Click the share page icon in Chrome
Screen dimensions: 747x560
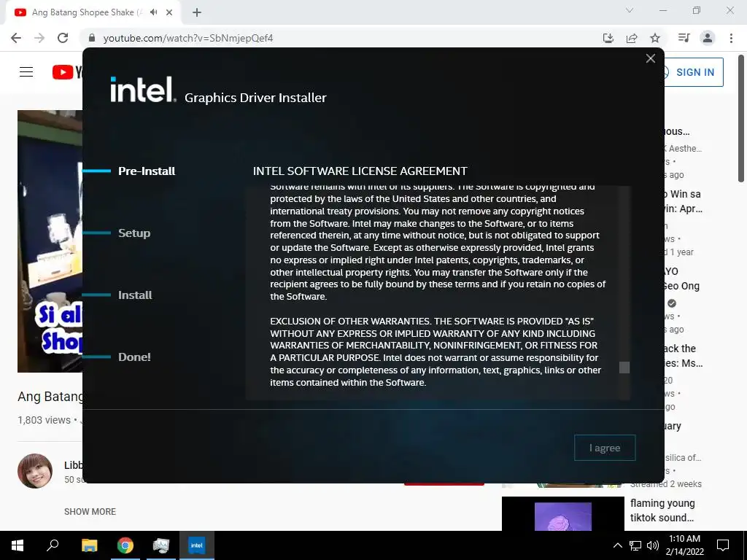click(x=632, y=38)
